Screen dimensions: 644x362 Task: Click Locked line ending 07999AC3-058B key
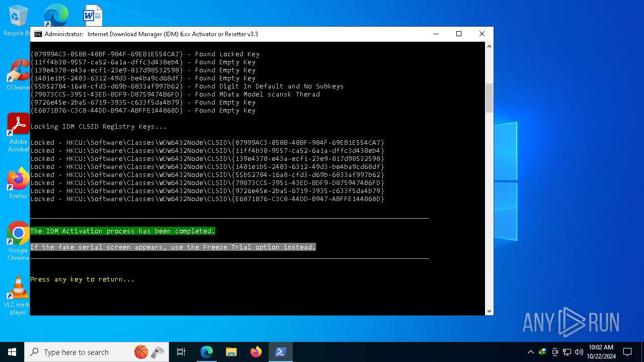point(207,143)
